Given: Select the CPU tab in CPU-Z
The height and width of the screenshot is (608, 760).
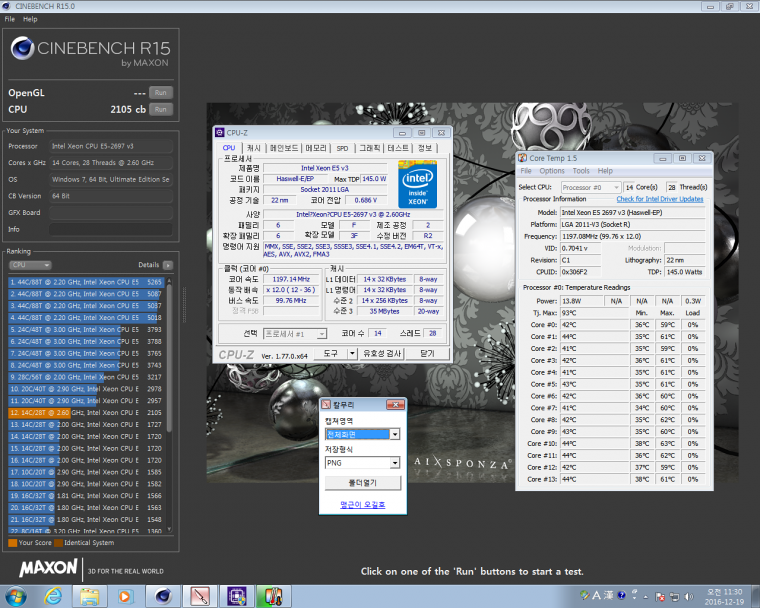Looking at the screenshot, I should coord(229,148).
